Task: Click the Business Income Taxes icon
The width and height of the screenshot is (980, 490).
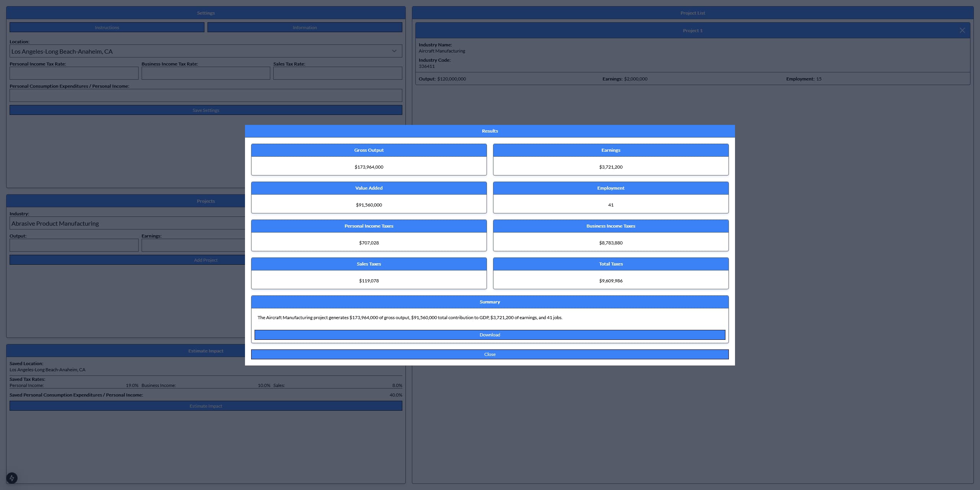Action: pyautogui.click(x=611, y=226)
